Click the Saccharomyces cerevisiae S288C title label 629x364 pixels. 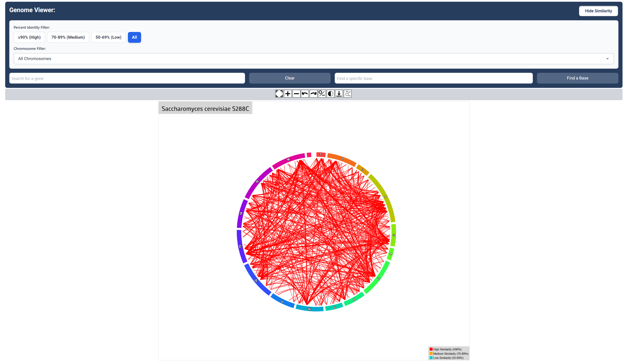point(205,108)
